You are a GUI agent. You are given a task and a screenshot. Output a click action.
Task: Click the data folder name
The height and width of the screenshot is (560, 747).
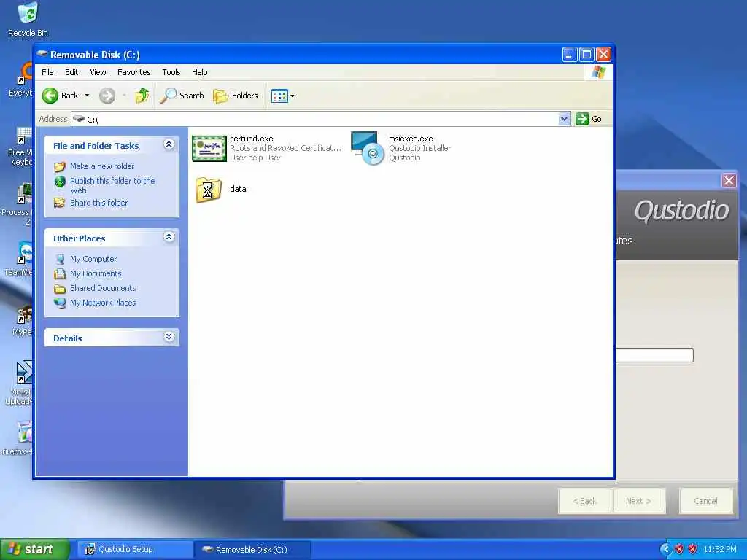point(239,189)
